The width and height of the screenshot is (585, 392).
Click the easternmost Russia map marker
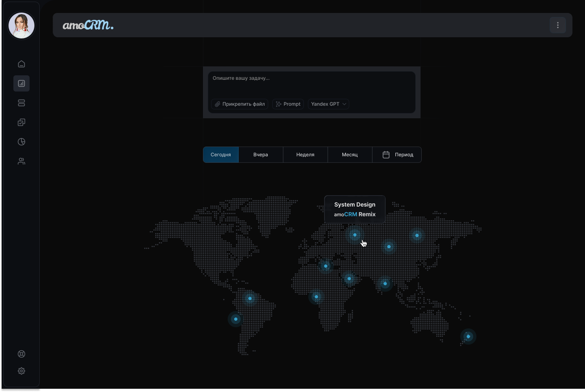click(x=417, y=235)
